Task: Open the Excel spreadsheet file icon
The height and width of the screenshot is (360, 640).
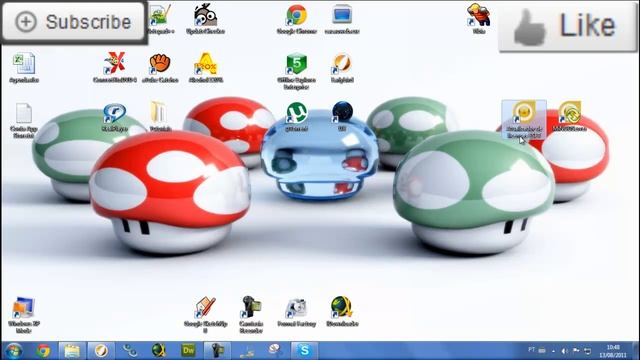Action: pos(24,68)
